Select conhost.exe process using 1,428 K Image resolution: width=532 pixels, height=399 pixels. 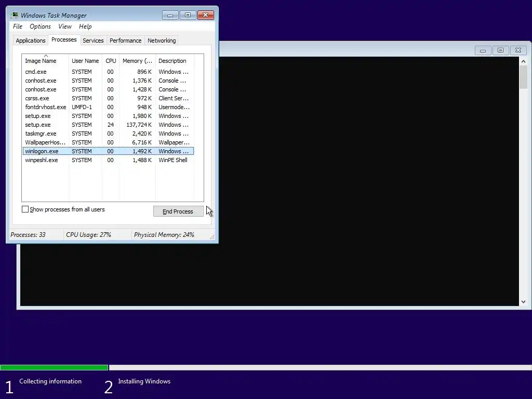[108, 89]
